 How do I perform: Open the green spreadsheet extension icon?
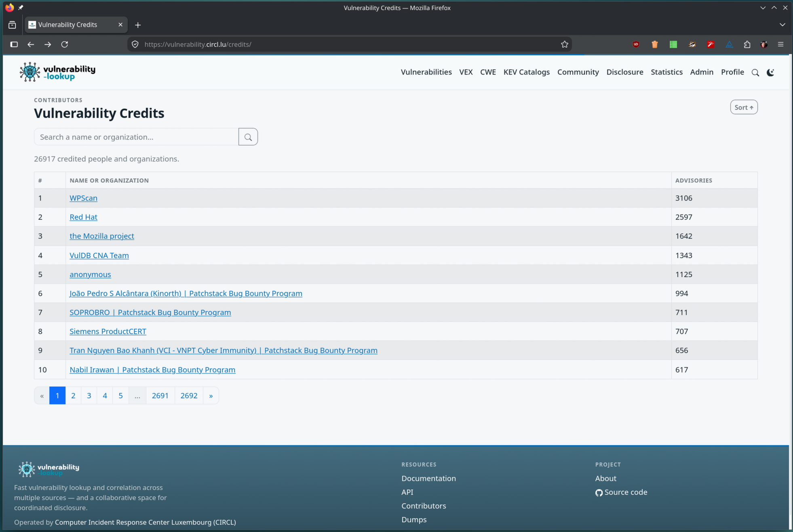[673, 44]
